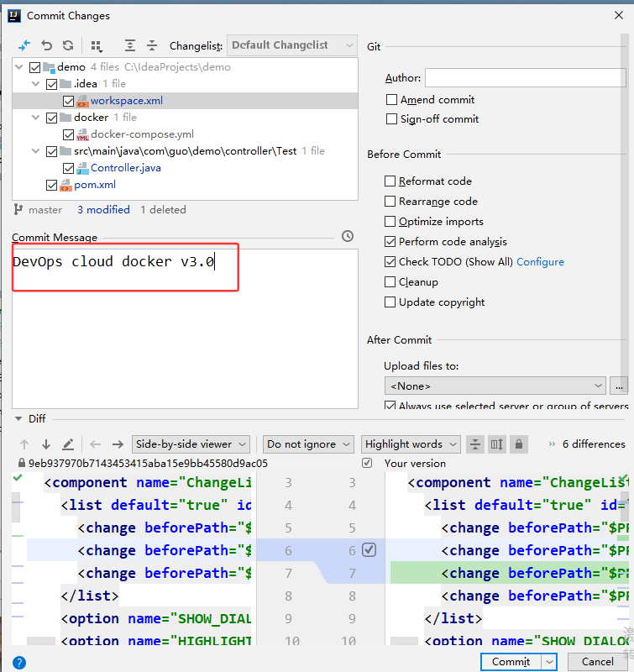Enable Reformat code checkbox
Screen dimensions: 634x672
pyautogui.click(x=390, y=181)
